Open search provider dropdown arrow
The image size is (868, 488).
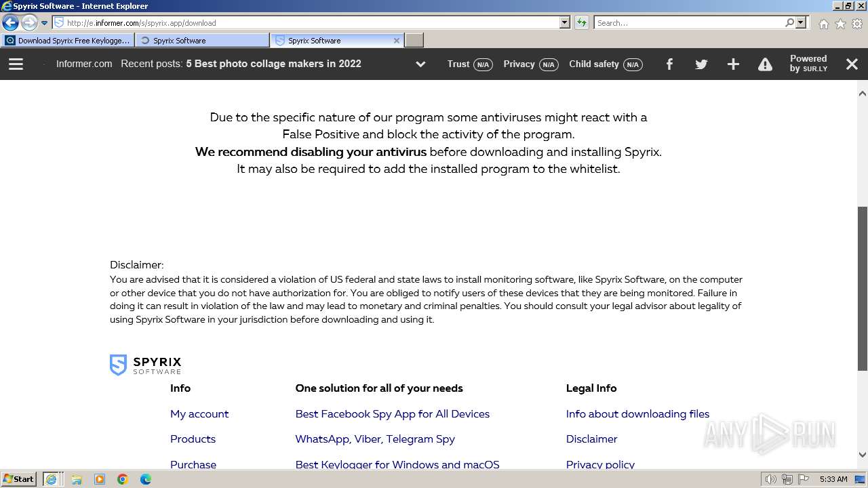coord(802,22)
